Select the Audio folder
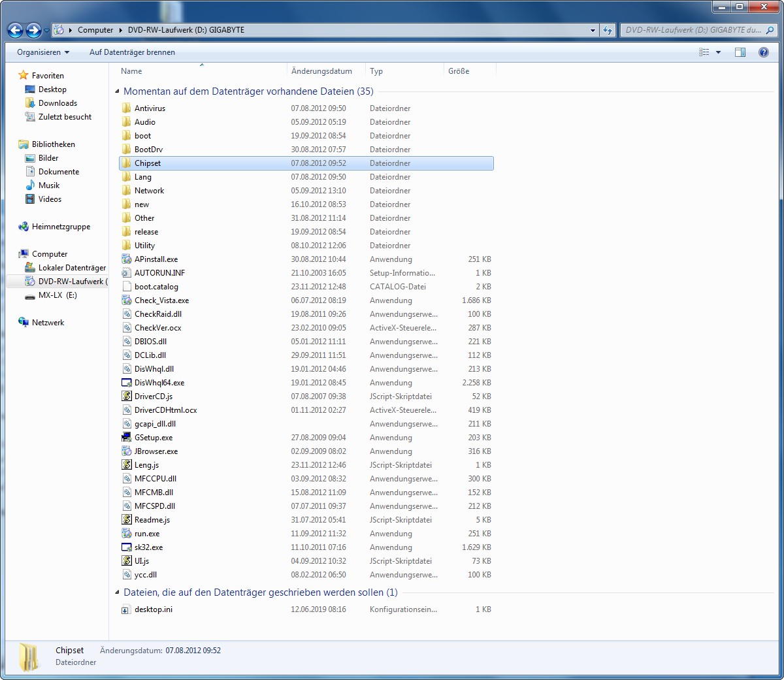 [x=145, y=122]
